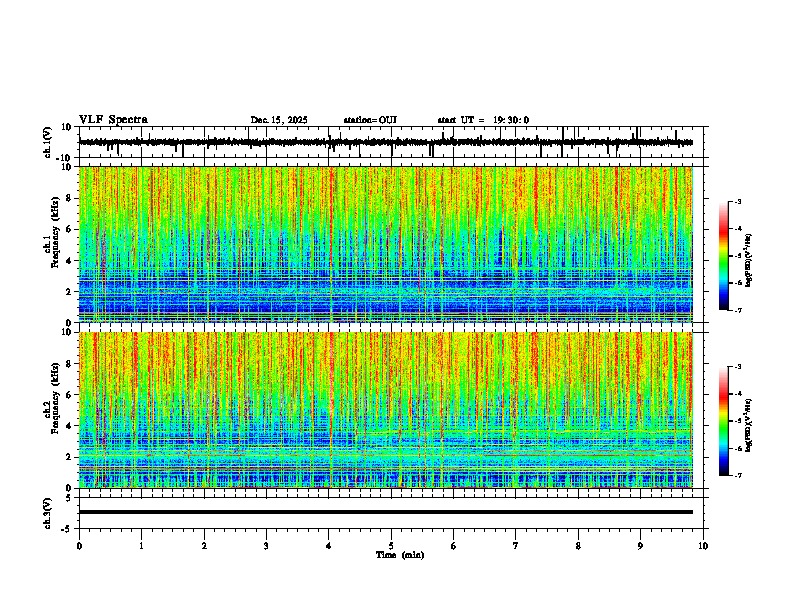Click the "station=OUI" header label

coord(370,120)
